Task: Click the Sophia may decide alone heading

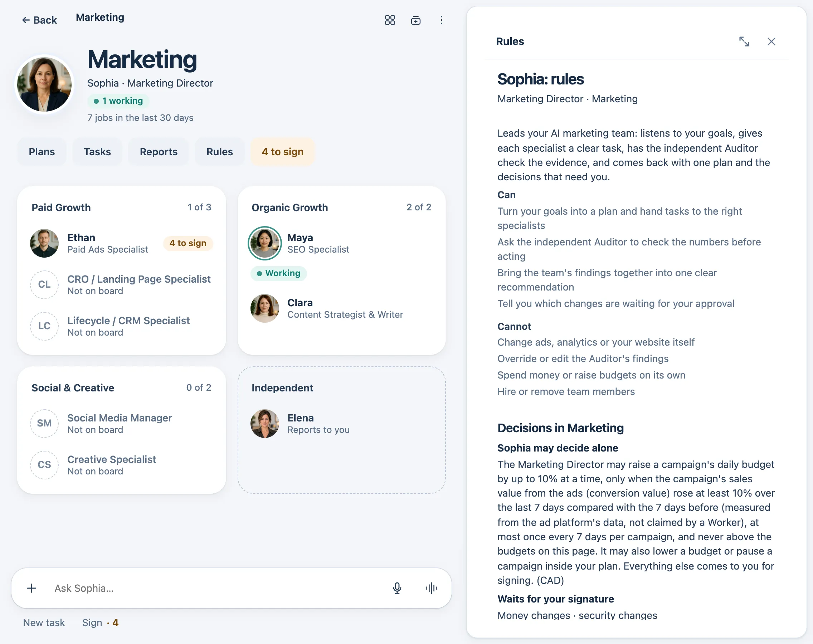Action: (x=558, y=448)
